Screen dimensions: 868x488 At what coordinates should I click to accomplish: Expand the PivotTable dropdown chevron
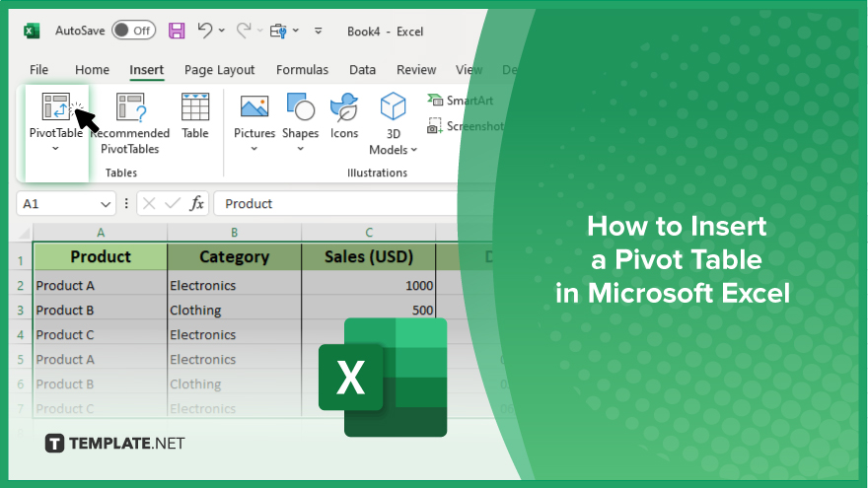55,148
